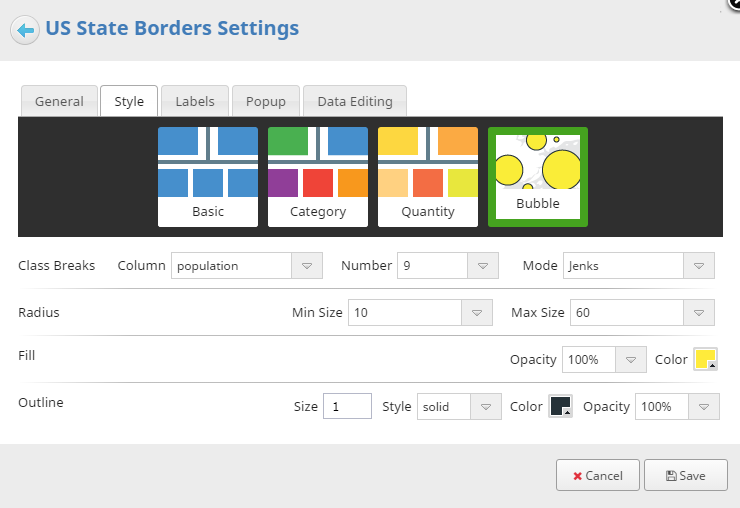Click the Outline Size input field
Viewport: 740px width, 508px height.
coord(347,406)
